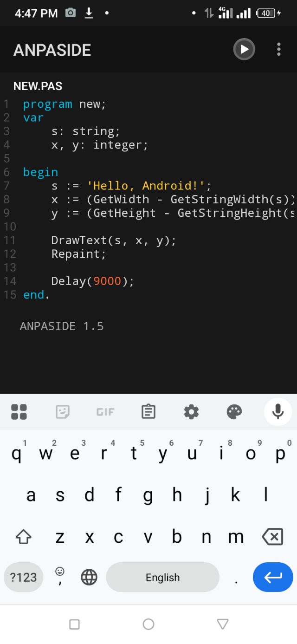Tap the l key
The width and height of the screenshot is (297, 644).
(x=265, y=495)
